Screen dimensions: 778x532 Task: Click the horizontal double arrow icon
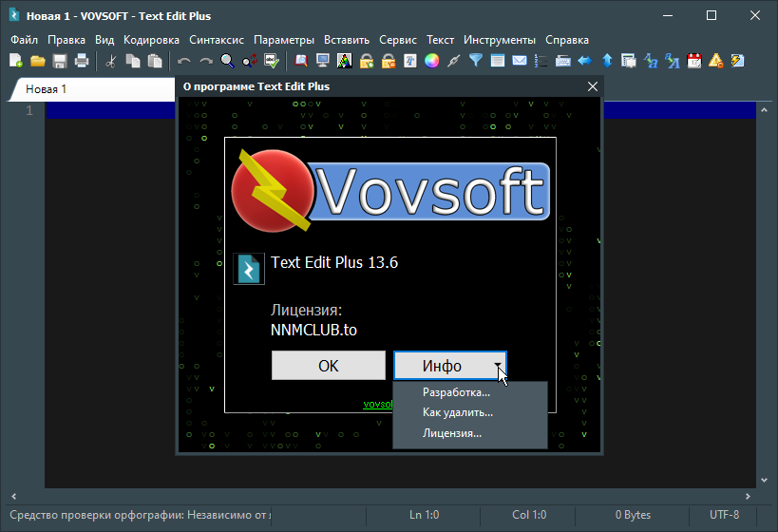point(585,61)
